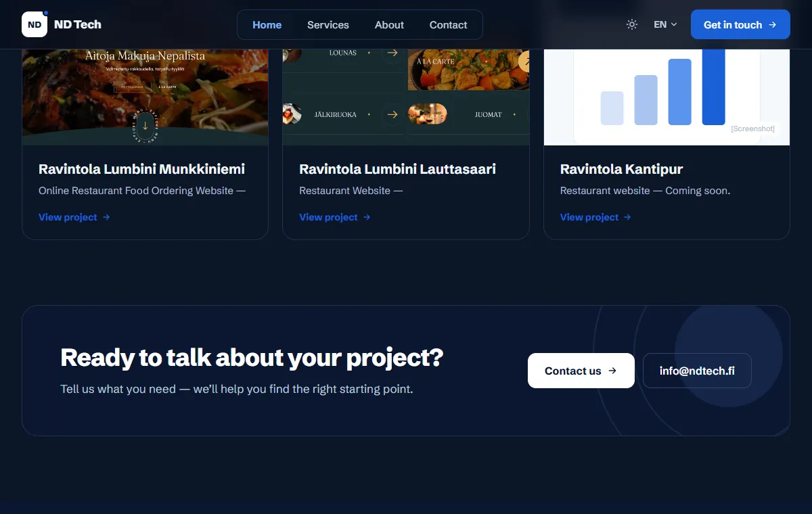The image size is (812, 514).
Task: Click the Ravintola Lumbini Munkkiniemi title
Action: coord(141,169)
